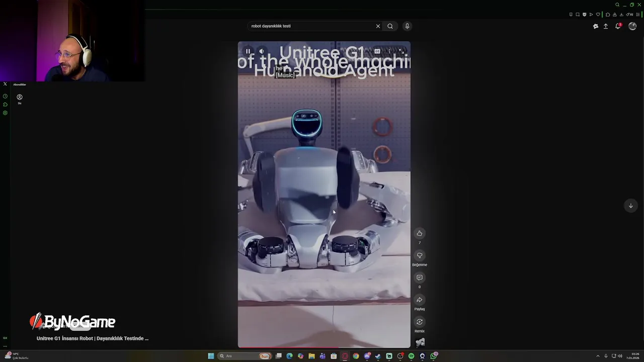Click the YouTube upload arrow icon
644x362 pixels.
pos(606,26)
